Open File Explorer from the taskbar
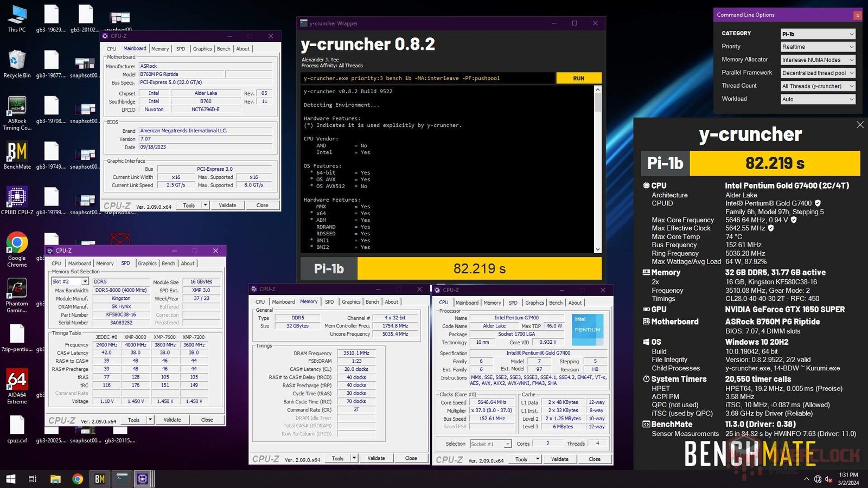The image size is (868, 488). tap(55, 479)
